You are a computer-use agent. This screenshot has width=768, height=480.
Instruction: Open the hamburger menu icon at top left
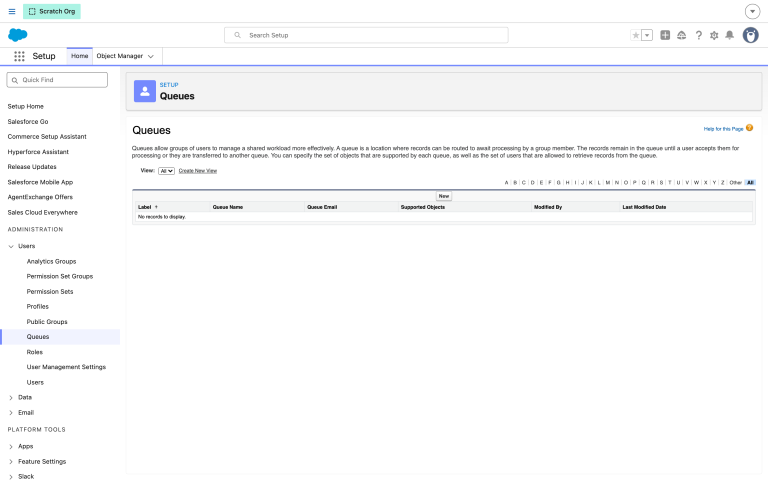tap(12, 11)
